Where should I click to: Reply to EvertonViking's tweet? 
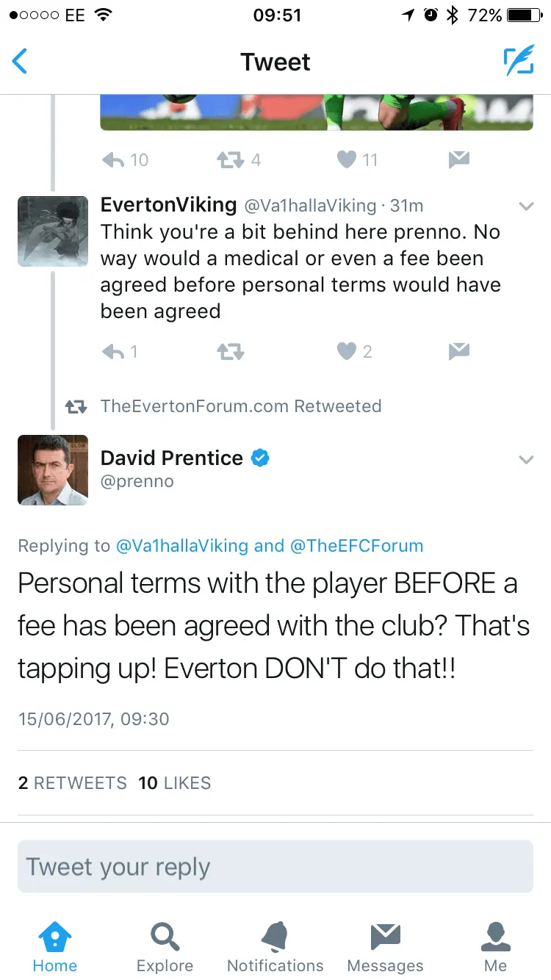[114, 353]
